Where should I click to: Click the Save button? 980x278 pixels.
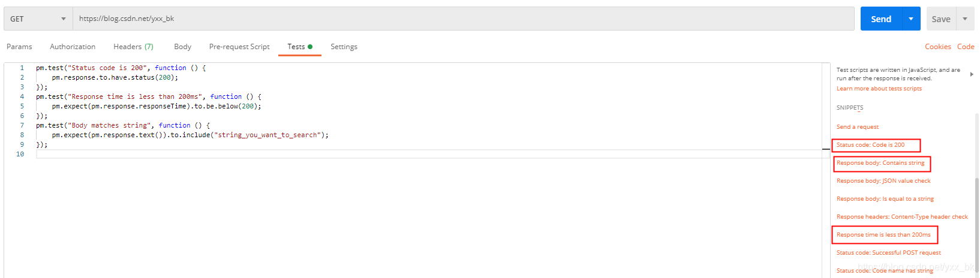click(941, 19)
